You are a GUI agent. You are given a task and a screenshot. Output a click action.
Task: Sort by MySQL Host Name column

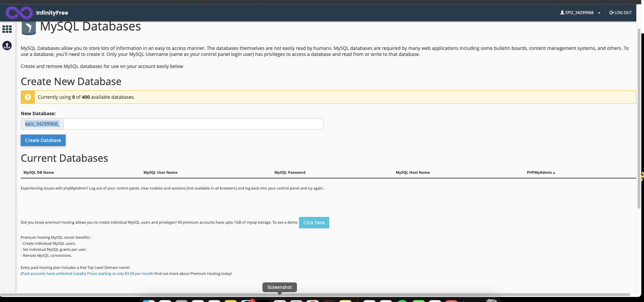click(x=413, y=172)
